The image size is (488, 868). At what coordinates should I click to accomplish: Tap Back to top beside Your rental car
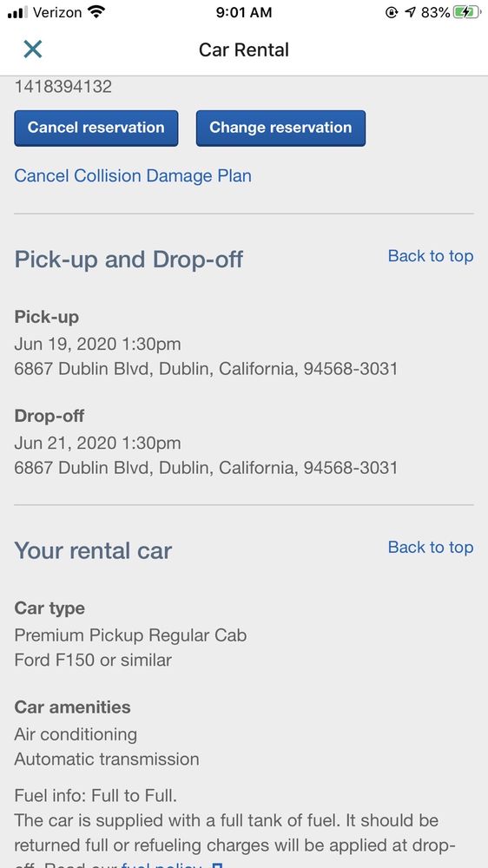tap(431, 547)
